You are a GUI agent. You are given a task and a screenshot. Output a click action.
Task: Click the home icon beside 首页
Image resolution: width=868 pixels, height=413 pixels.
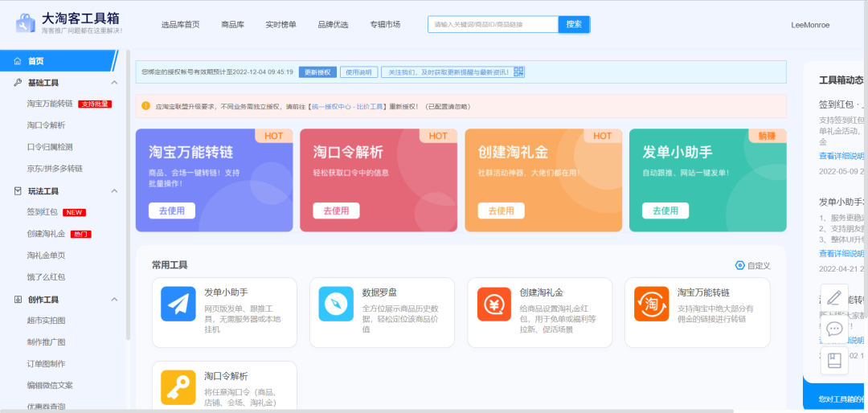pyautogui.click(x=17, y=61)
